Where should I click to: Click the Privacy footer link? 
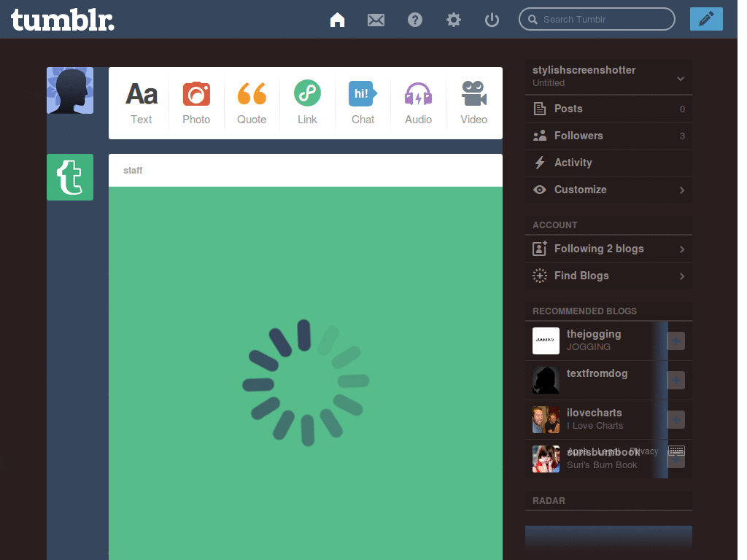[643, 451]
